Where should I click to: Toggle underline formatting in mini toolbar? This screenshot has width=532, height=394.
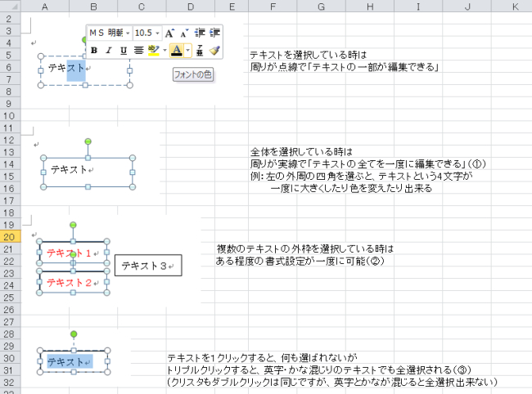[124, 51]
